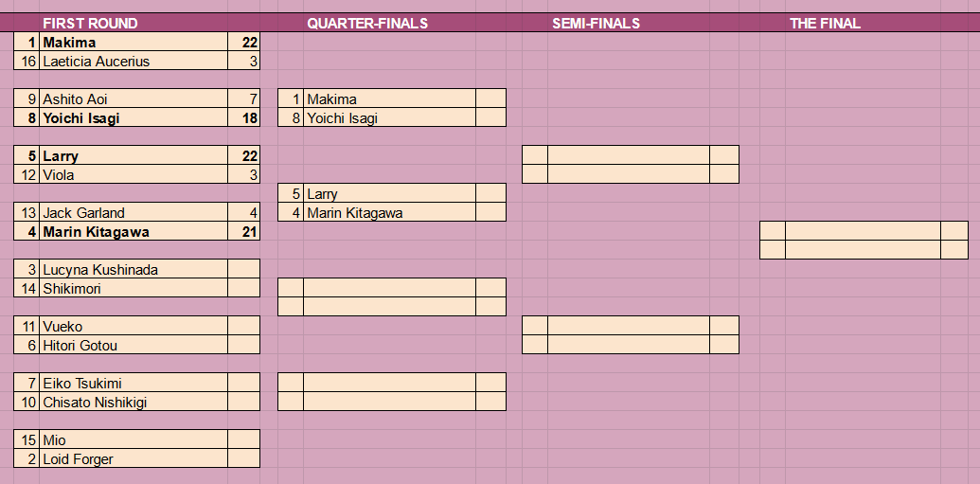The width and height of the screenshot is (980, 484).
Task: Select the Eiko Tsukimi name cell
Action: (x=134, y=383)
